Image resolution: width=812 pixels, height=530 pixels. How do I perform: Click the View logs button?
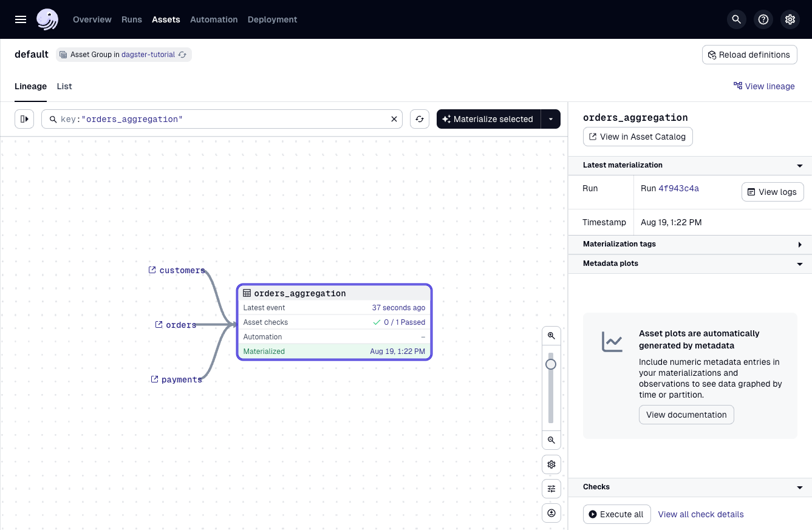[x=773, y=192]
